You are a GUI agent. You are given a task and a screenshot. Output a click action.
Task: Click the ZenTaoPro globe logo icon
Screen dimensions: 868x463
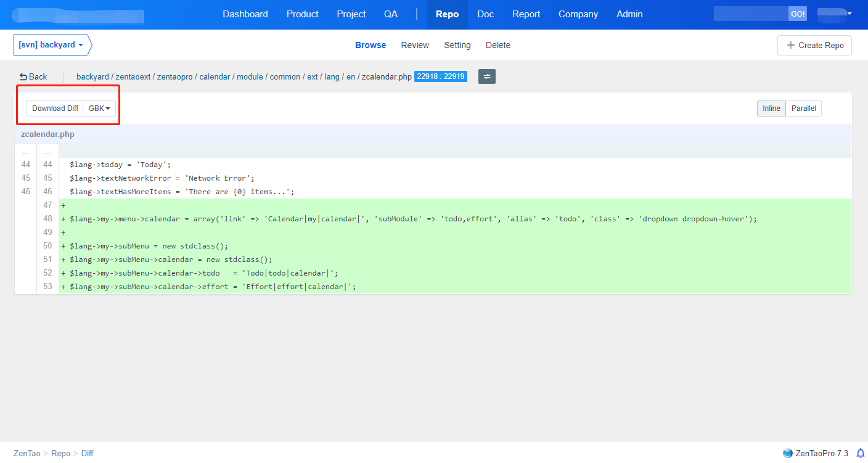pyautogui.click(x=787, y=453)
